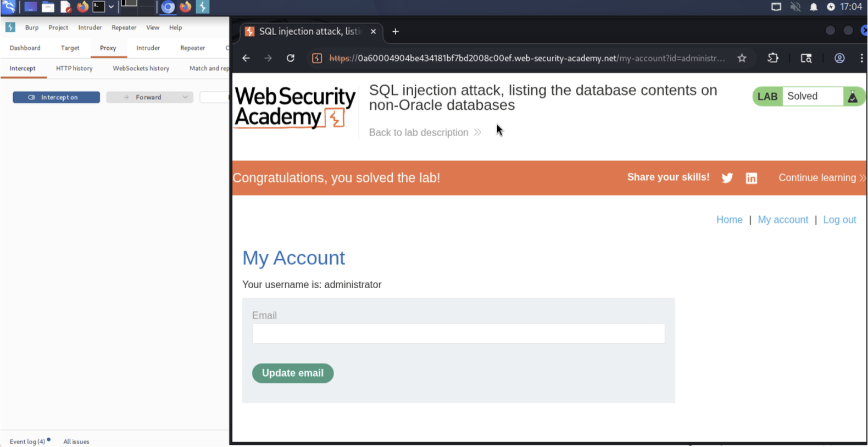Open the browser profile icon
868x447 pixels.
(839, 58)
